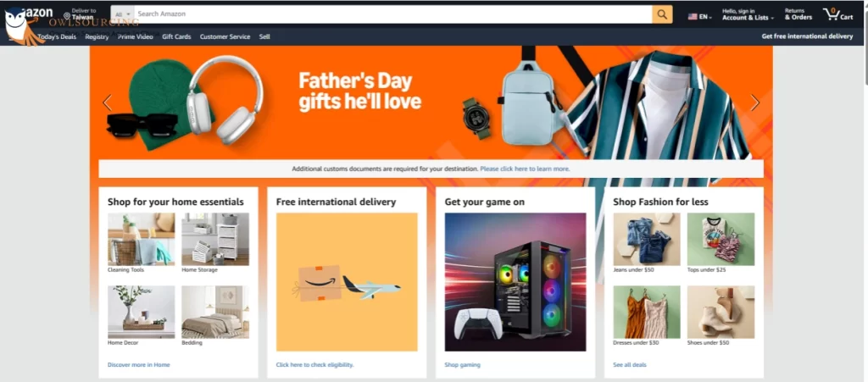This screenshot has width=868, height=382.
Task: Go to next banner with right arrow
Action: [x=754, y=102]
